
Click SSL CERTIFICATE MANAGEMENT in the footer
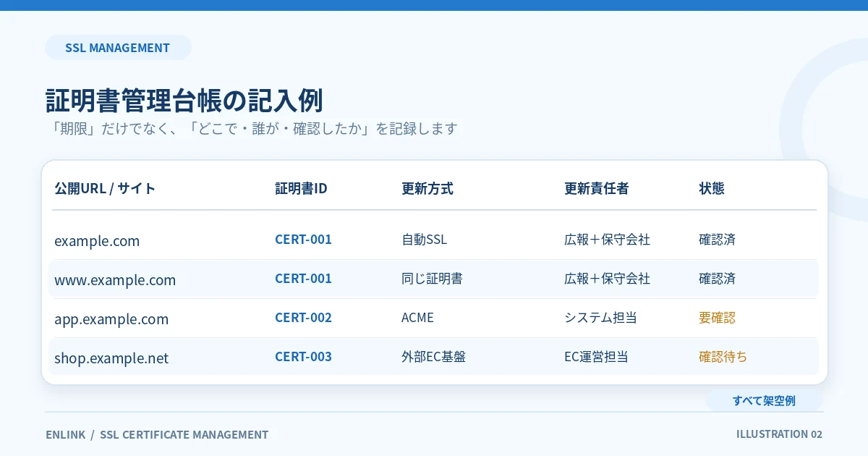coord(184,435)
